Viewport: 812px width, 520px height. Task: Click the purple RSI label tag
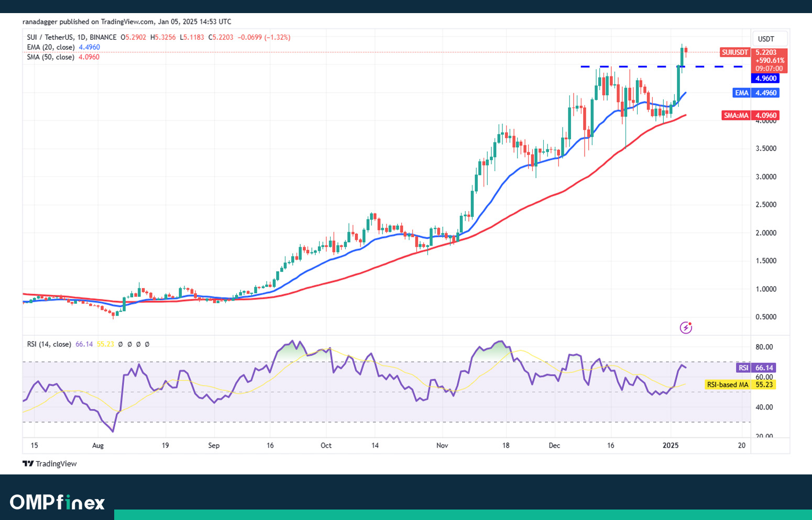point(743,368)
